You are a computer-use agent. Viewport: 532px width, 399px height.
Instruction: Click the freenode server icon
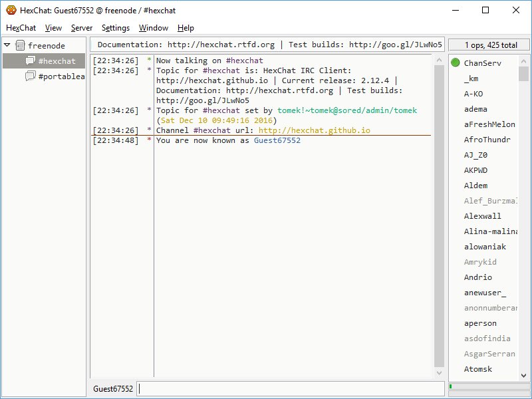pyautogui.click(x=21, y=45)
